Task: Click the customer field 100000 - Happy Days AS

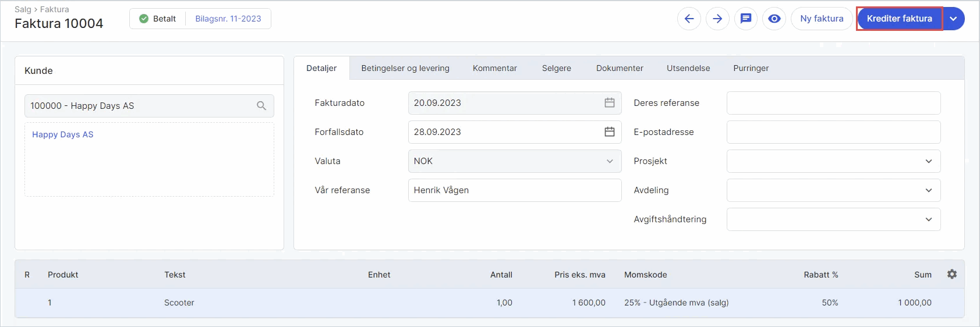Action: (x=149, y=106)
